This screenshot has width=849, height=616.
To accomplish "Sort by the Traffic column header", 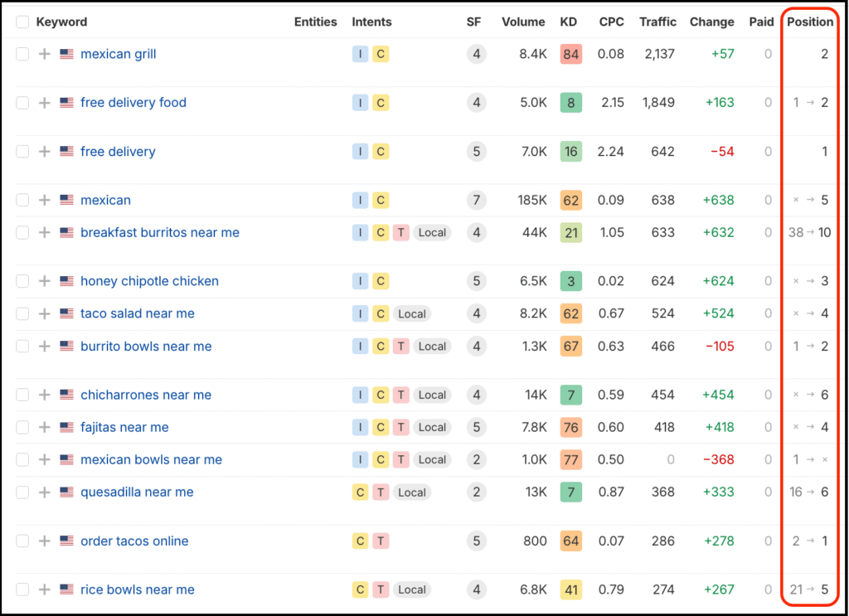I will click(657, 22).
